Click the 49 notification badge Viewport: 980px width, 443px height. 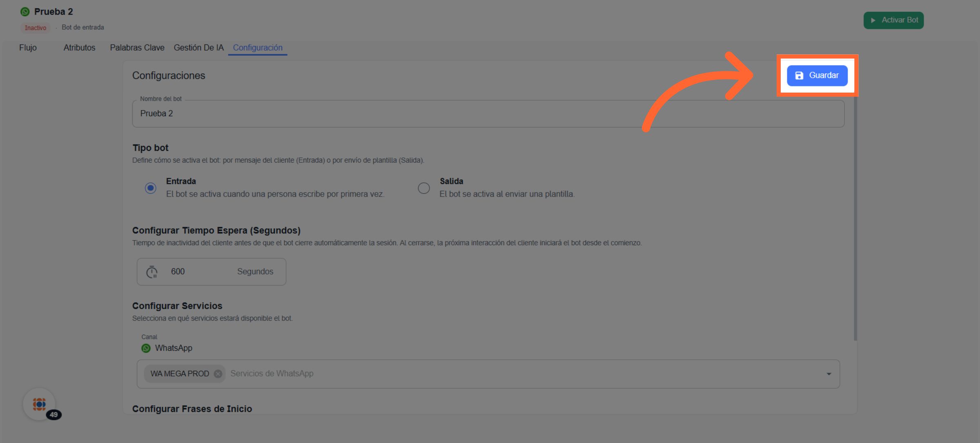54,414
